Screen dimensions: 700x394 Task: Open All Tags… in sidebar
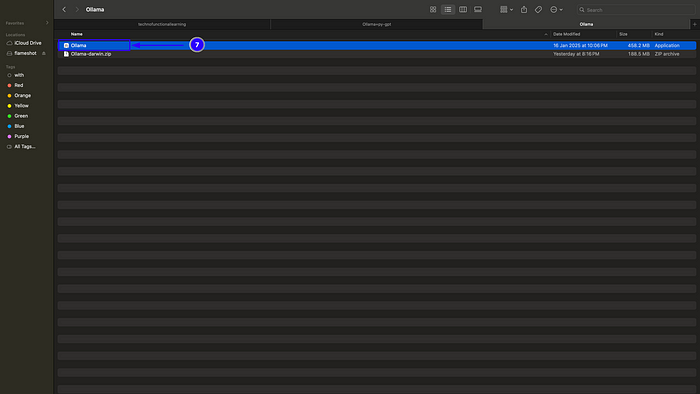click(25, 146)
